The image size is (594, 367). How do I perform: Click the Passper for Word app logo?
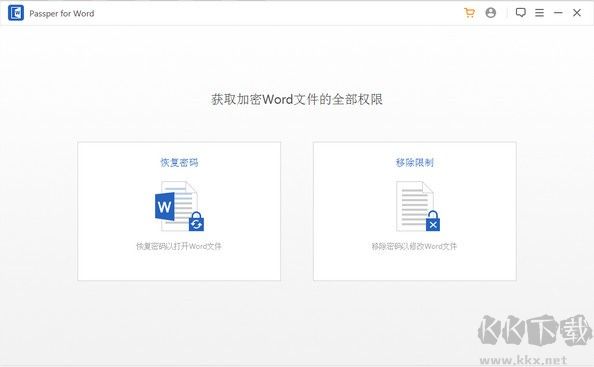tap(16, 13)
